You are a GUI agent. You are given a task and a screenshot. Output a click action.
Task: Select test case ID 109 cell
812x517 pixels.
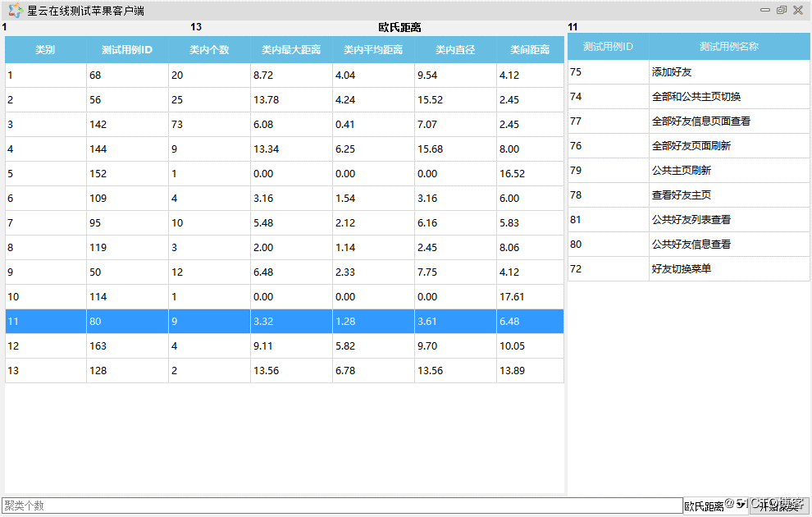(x=127, y=199)
